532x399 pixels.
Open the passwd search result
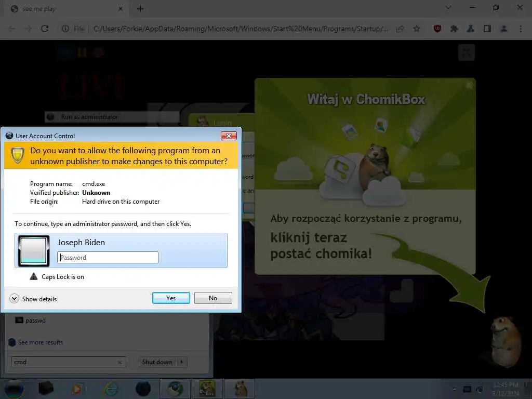point(31,320)
